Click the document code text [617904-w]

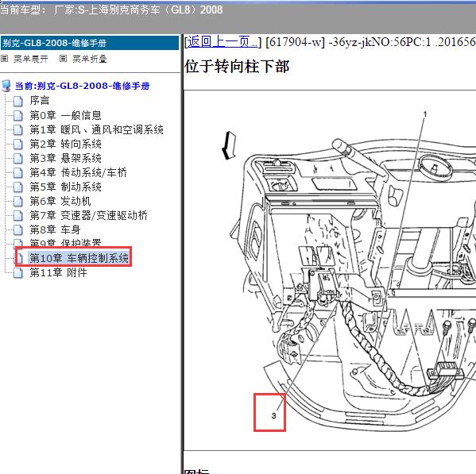[295, 42]
